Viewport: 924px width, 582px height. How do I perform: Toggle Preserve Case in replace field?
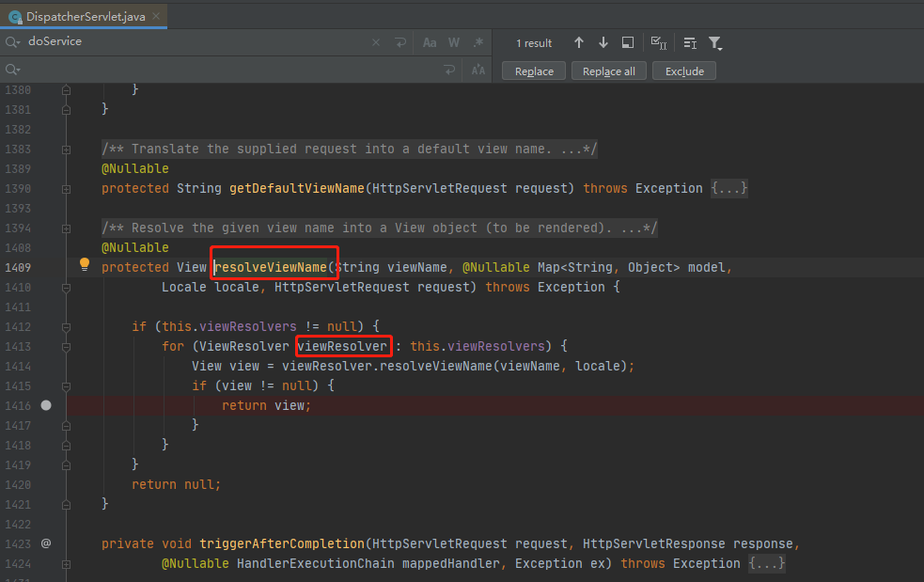click(x=478, y=70)
